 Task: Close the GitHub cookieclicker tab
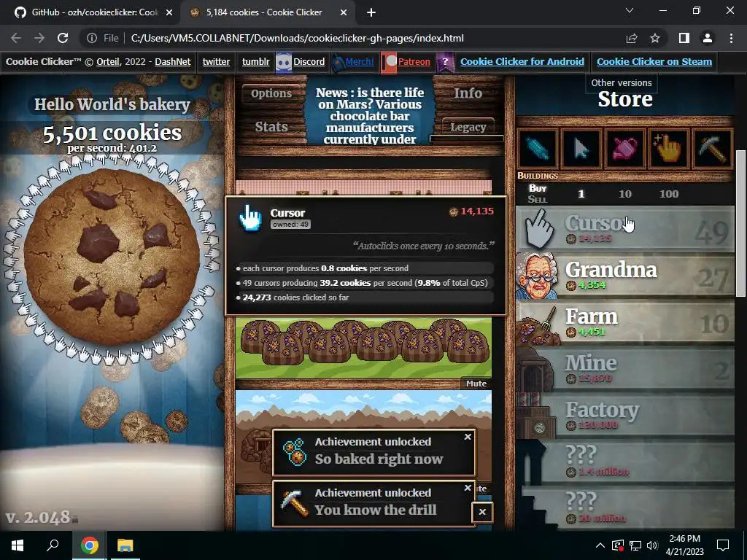coord(169,13)
